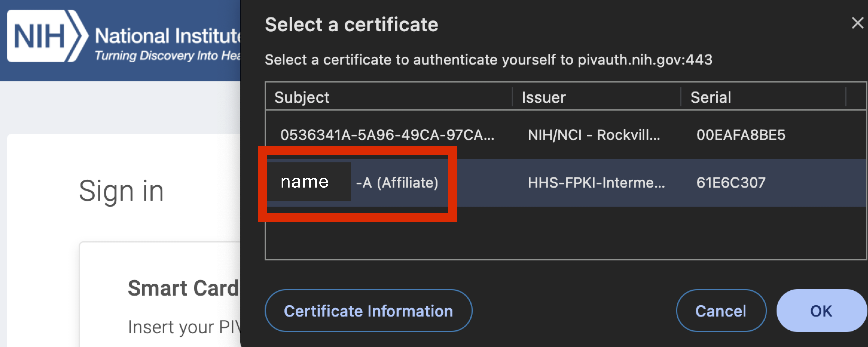868x347 pixels.
Task: Click the Sign in heading
Action: click(121, 191)
